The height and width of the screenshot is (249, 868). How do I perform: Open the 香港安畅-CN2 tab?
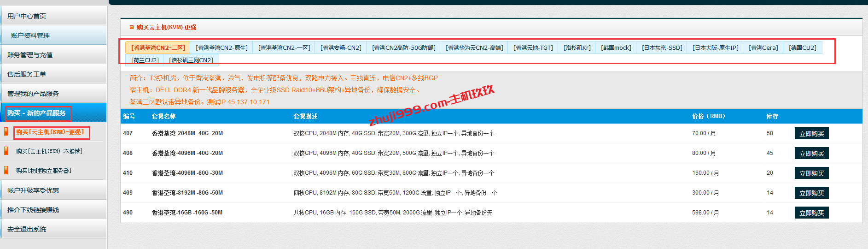pos(341,47)
